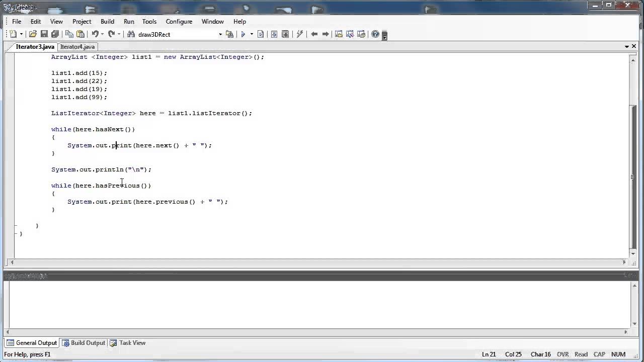Viewport: 644px width, 362px height.
Task: Click the Find in Files icon
Action: coord(229,34)
